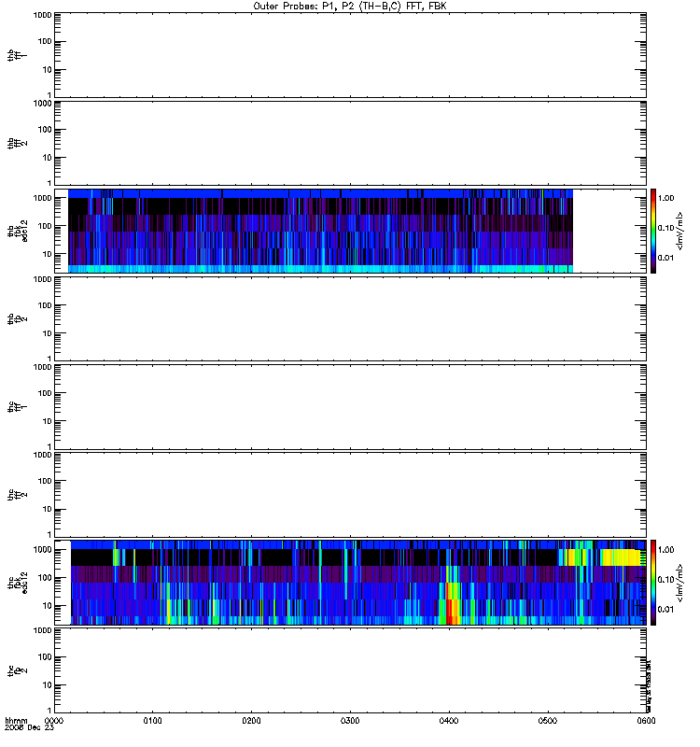Screen dimensions: 700x747
Task: Click the 'thb fb 2' panel label
Action: (x=17, y=318)
